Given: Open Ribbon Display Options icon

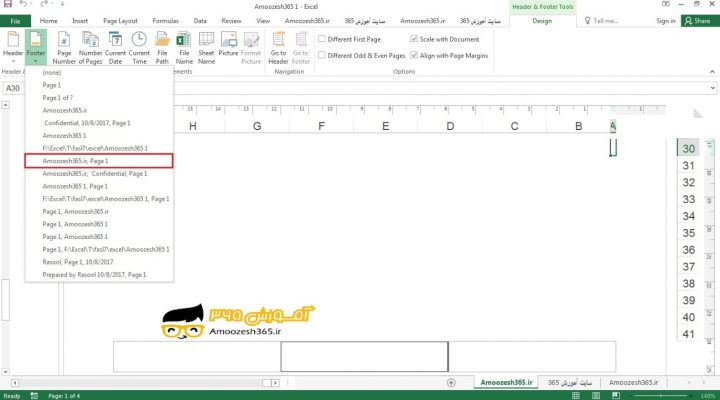Looking at the screenshot, I should point(665,4).
